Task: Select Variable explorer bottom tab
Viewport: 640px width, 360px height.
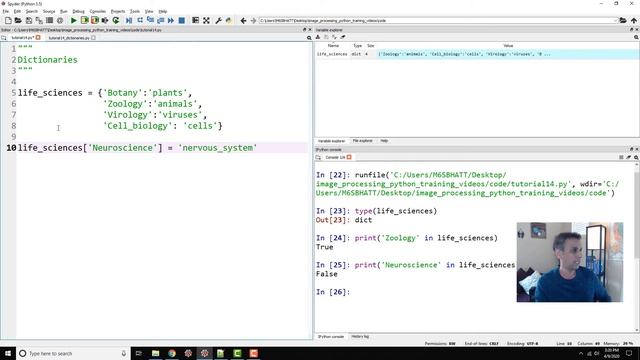Action: pos(331,141)
